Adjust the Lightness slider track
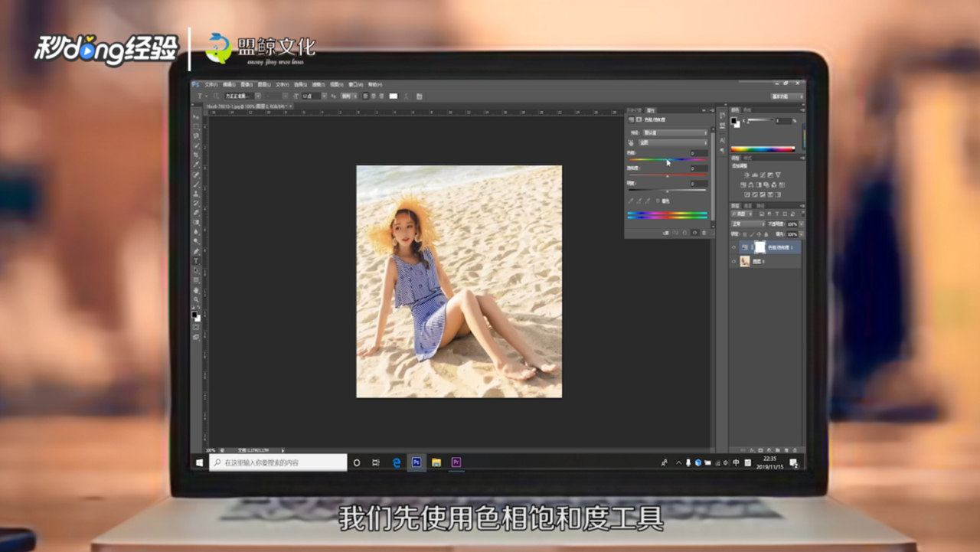This screenshot has height=552, width=980. point(668,190)
